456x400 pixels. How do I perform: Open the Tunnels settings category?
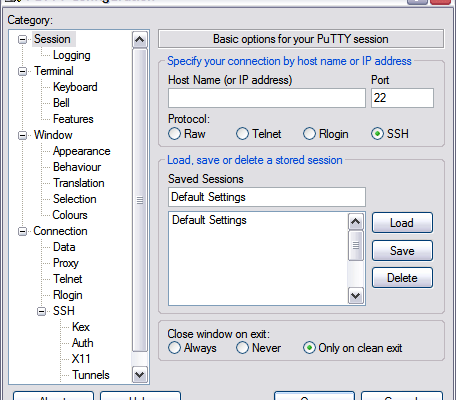pos(91,375)
